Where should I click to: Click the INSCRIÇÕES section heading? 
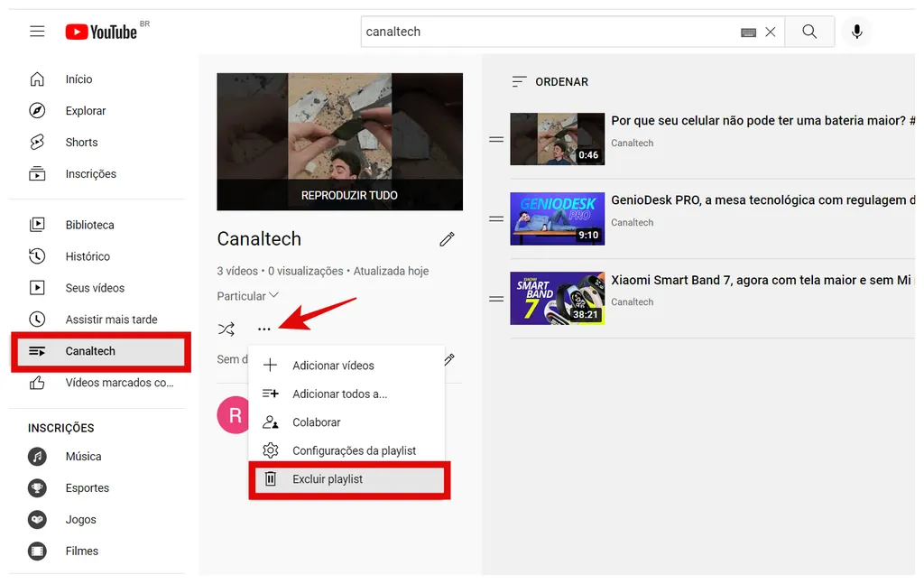point(61,428)
